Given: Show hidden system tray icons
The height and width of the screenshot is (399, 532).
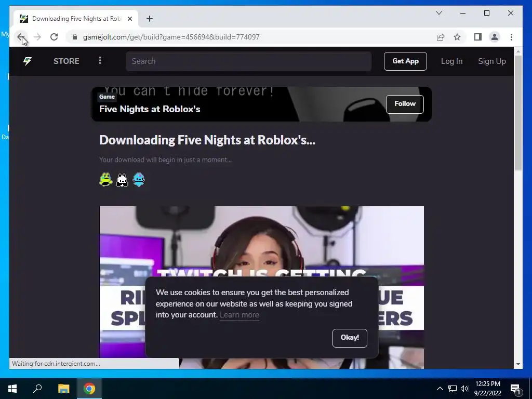Looking at the screenshot, I should pyautogui.click(x=440, y=389).
